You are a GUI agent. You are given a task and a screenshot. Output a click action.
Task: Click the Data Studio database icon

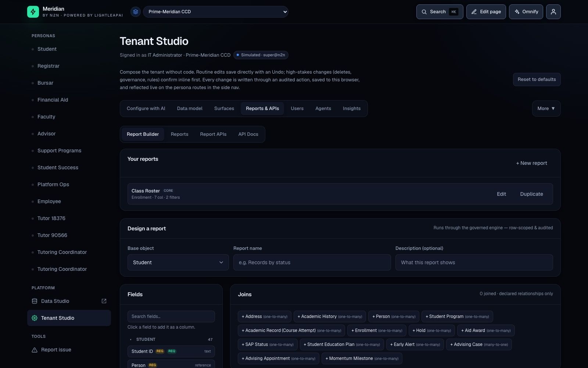[35, 301]
